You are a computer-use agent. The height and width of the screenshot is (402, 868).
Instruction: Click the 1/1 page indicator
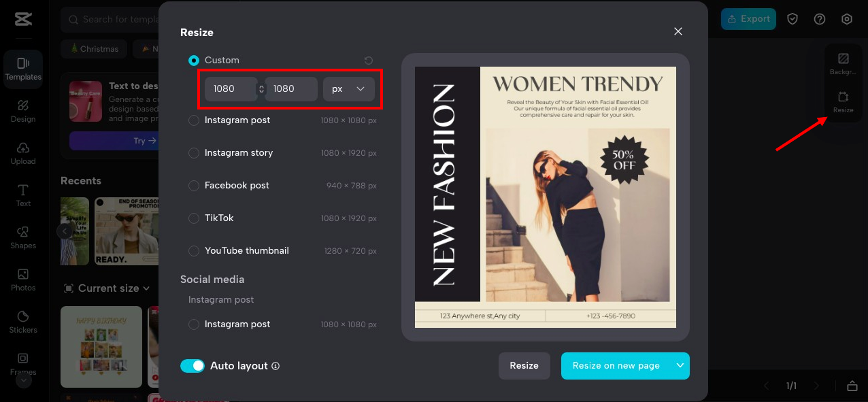(x=791, y=386)
